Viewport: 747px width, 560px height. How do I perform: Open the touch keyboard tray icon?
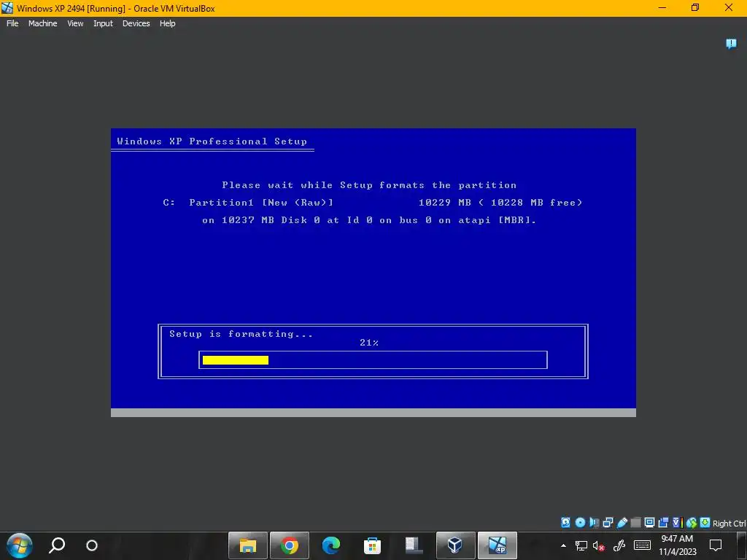point(642,545)
